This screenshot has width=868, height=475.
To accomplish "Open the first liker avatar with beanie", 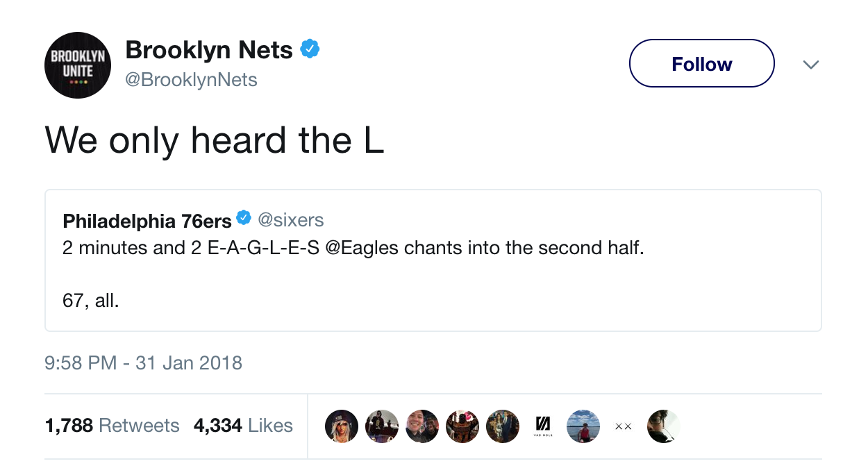I will coord(342,426).
